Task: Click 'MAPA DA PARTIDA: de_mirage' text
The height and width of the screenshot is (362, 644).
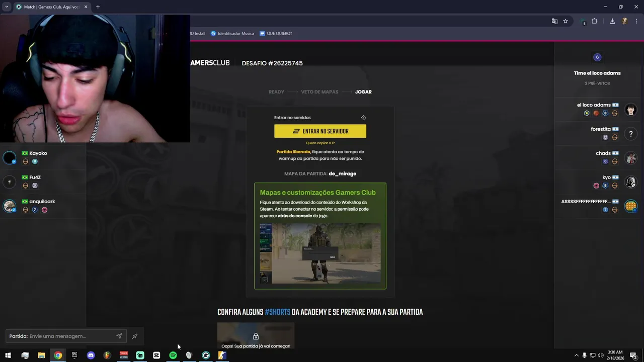Action: [320, 173]
